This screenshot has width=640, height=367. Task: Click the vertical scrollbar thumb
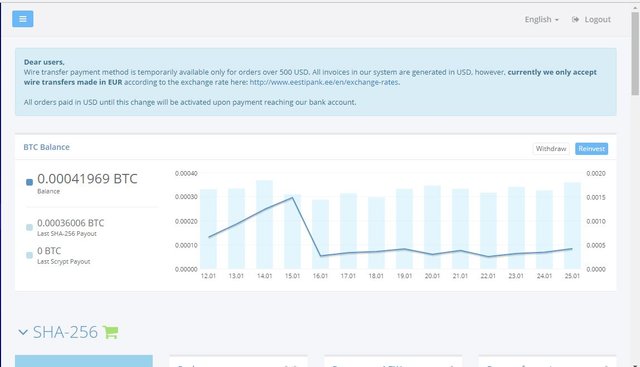(635, 53)
